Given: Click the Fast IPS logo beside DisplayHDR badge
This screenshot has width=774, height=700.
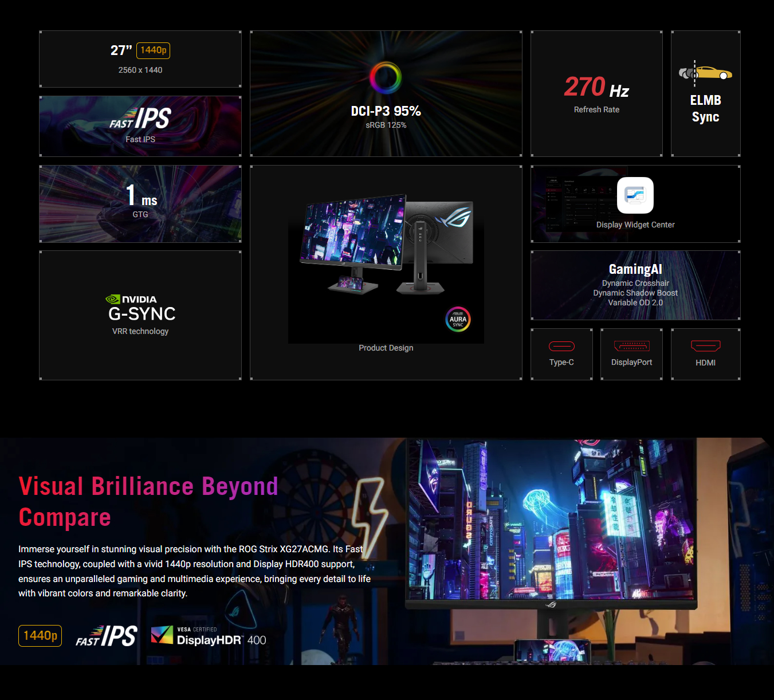Looking at the screenshot, I should click(107, 636).
